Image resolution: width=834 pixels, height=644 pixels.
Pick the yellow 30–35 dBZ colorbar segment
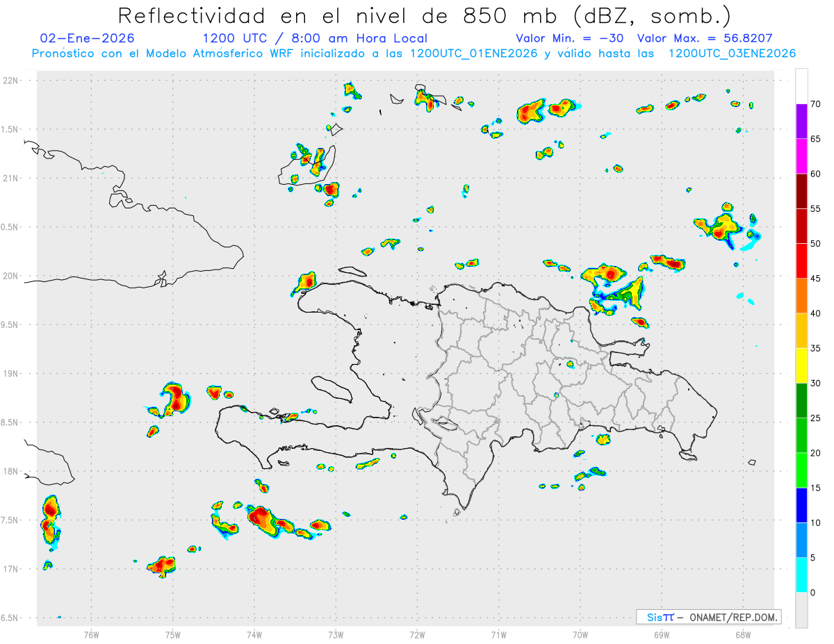click(x=801, y=365)
